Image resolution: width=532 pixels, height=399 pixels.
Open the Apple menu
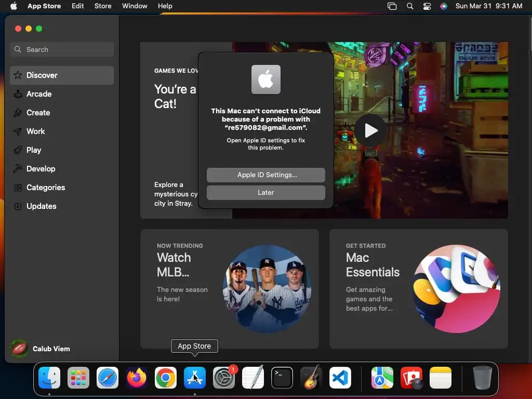[x=14, y=6]
